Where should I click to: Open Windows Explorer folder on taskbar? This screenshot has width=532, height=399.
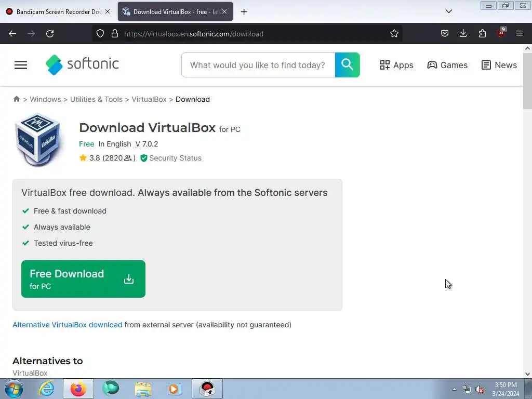coord(143,389)
